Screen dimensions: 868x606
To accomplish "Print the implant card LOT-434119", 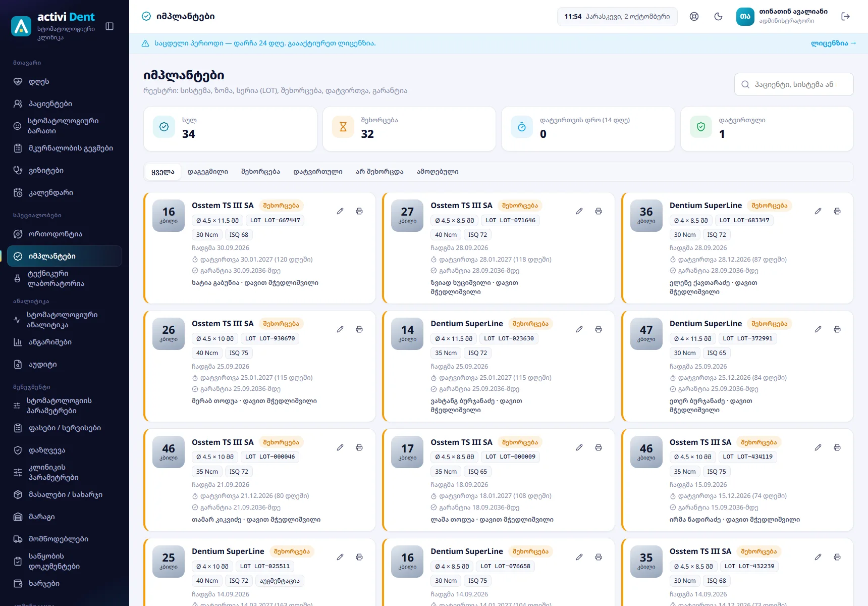I will 837,447.
